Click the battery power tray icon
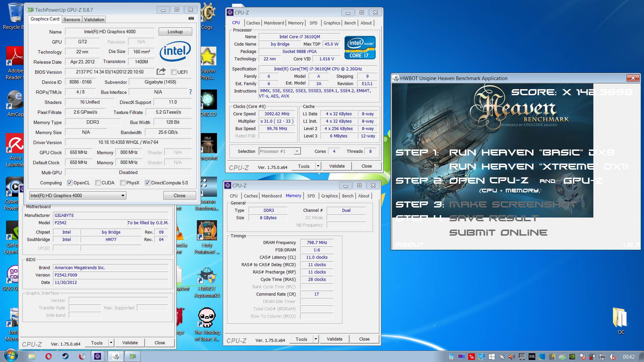644x362 pixels. click(592, 357)
